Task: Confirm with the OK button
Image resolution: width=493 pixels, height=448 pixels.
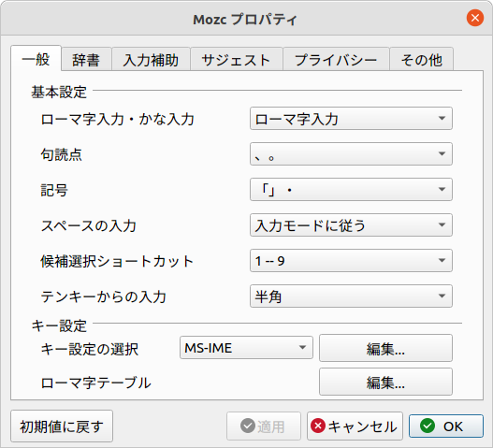Action: tap(446, 426)
